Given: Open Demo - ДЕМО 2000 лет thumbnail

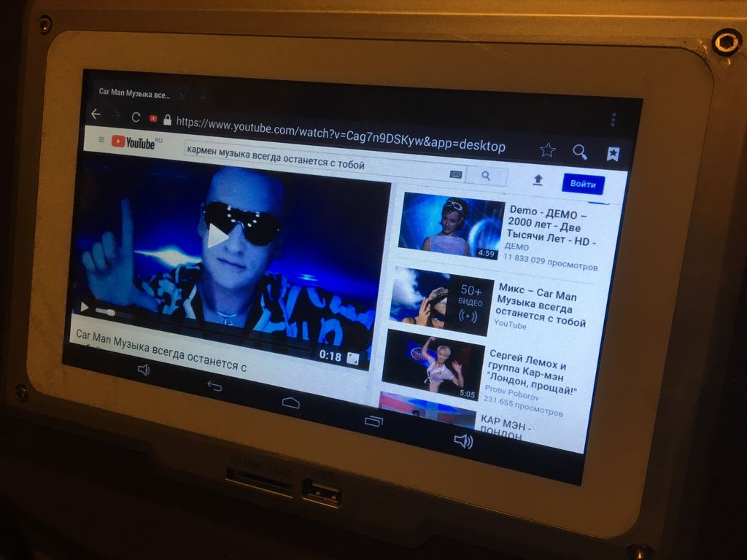Looking at the screenshot, I should (x=450, y=226).
